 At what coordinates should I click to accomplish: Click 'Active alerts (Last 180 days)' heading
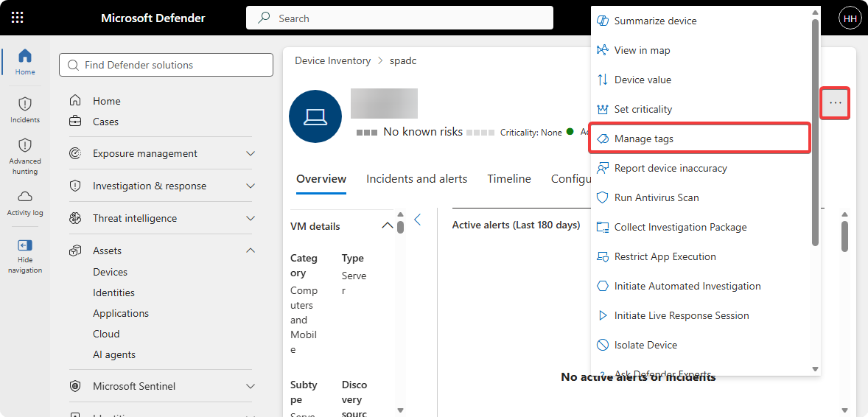[x=516, y=225]
